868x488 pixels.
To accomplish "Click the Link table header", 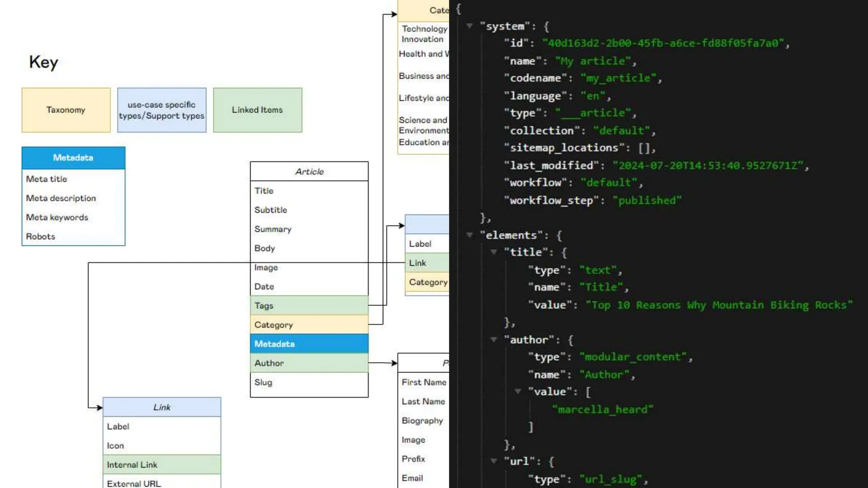I will 161,407.
